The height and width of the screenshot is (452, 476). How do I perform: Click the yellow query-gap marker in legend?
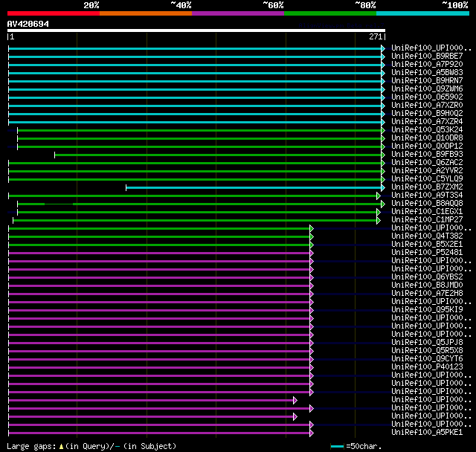click(x=61, y=447)
